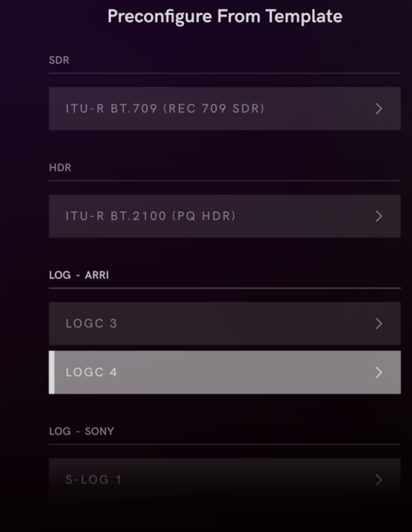The width and height of the screenshot is (412, 532).
Task: Select the ITU-R BT.709 (REC 709 SDR) label
Action: coord(165,109)
